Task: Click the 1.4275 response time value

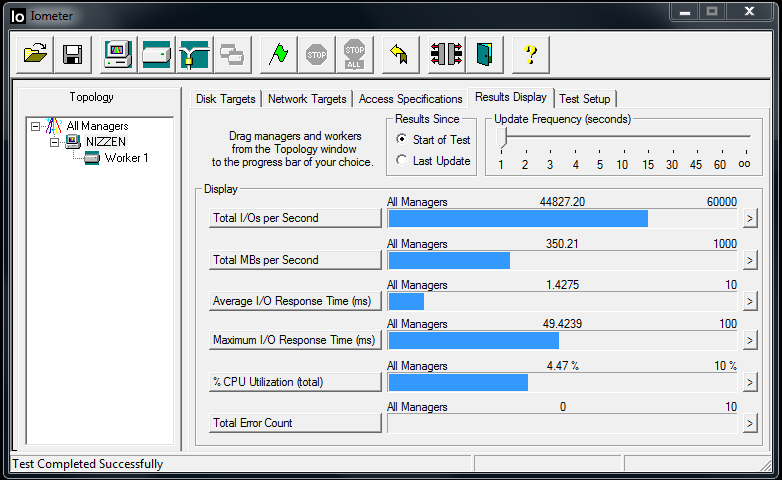Action: point(563,284)
